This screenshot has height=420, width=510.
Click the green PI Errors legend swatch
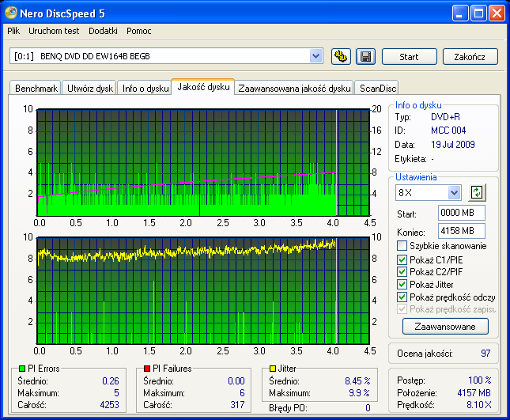tap(22, 369)
